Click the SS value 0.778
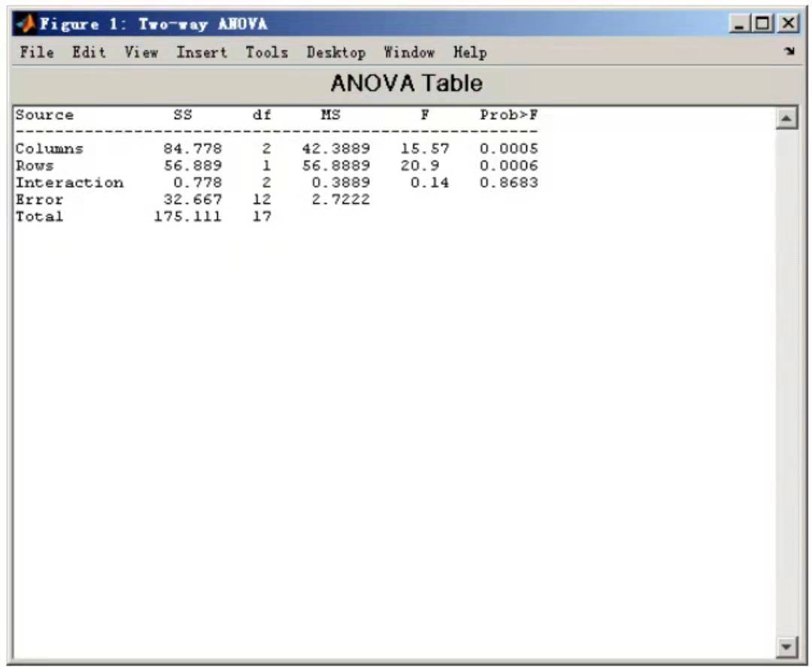Image resolution: width=812 pixels, height=667 pixels. tap(198, 183)
